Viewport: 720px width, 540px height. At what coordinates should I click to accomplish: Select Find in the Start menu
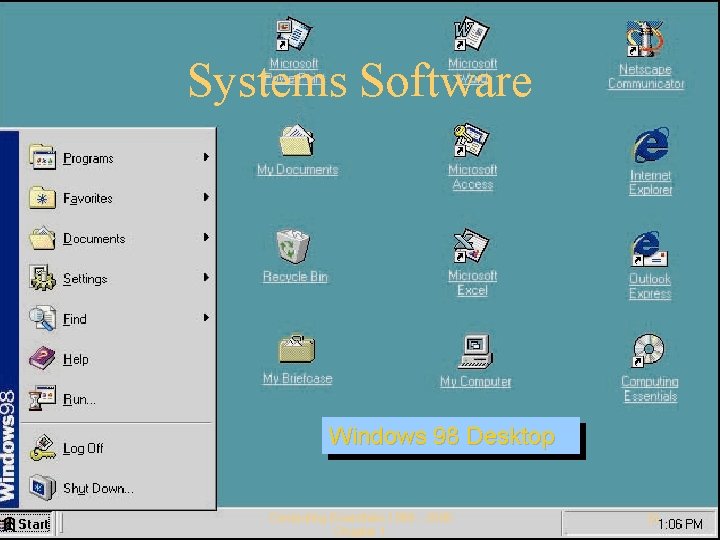118,319
